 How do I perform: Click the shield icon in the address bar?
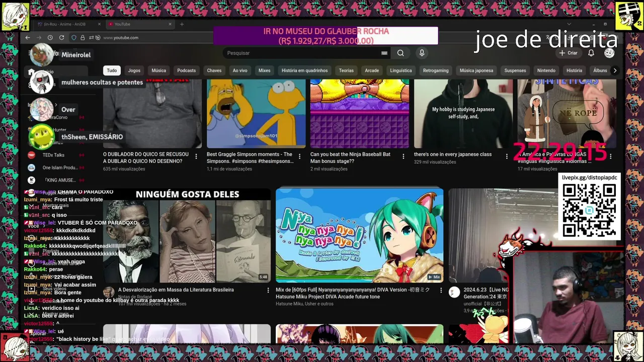click(x=74, y=38)
